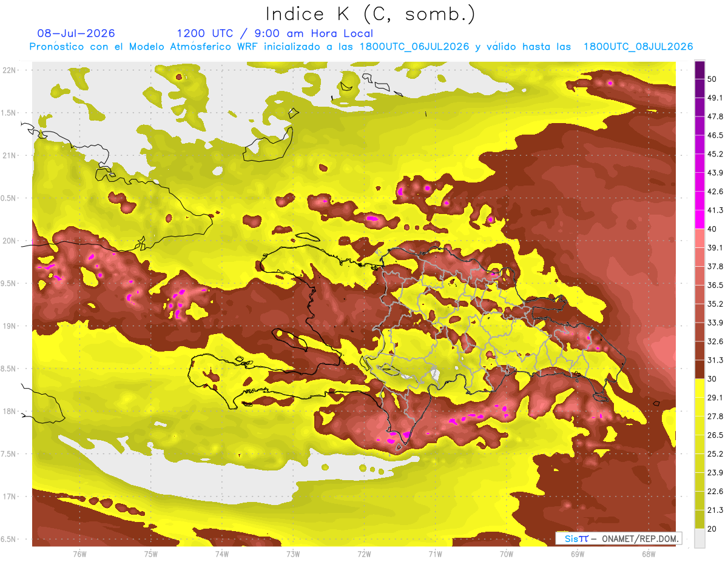
Task: Click the "72W" longitude label
Action: (x=364, y=554)
